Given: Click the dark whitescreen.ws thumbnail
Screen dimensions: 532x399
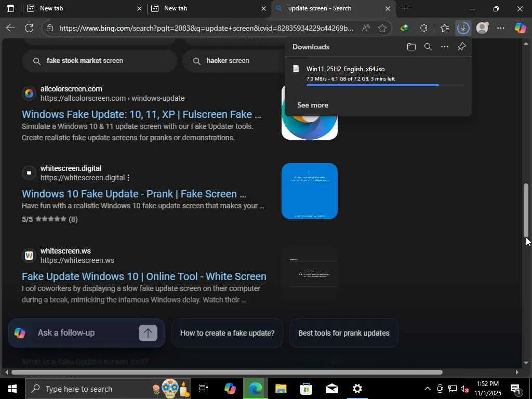Looking at the screenshot, I should (x=310, y=273).
